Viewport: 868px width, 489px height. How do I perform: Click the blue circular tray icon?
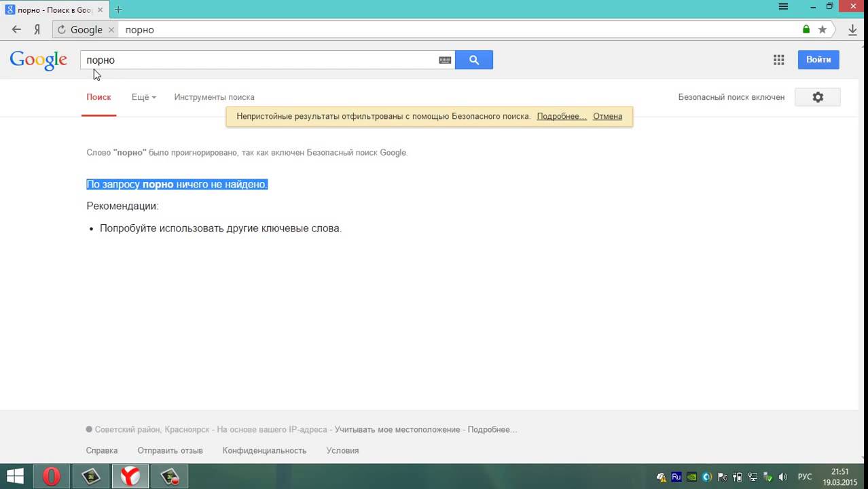[x=707, y=477]
